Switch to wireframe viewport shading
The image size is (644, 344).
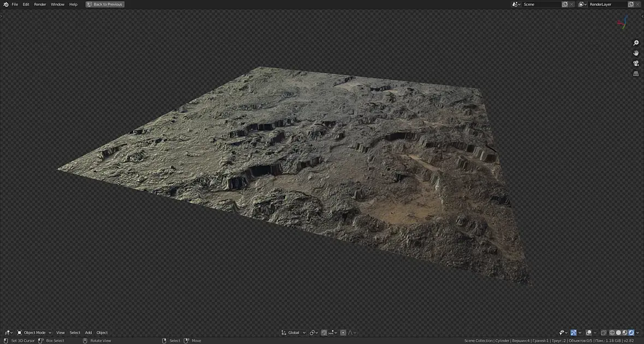tap(612, 333)
